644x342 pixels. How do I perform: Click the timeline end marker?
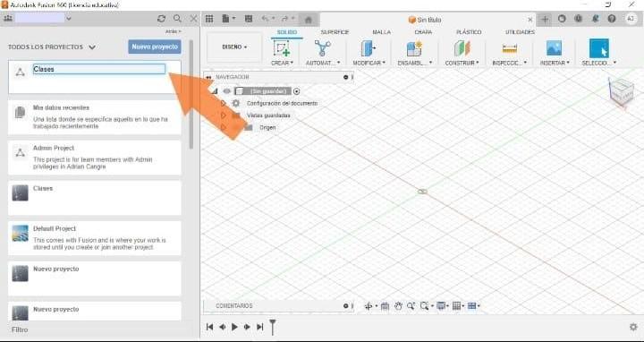[272, 327]
